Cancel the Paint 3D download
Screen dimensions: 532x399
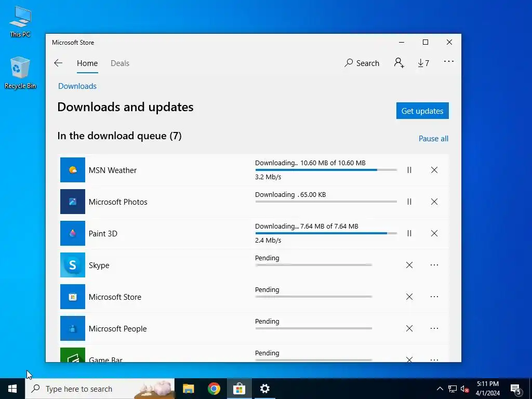point(434,233)
